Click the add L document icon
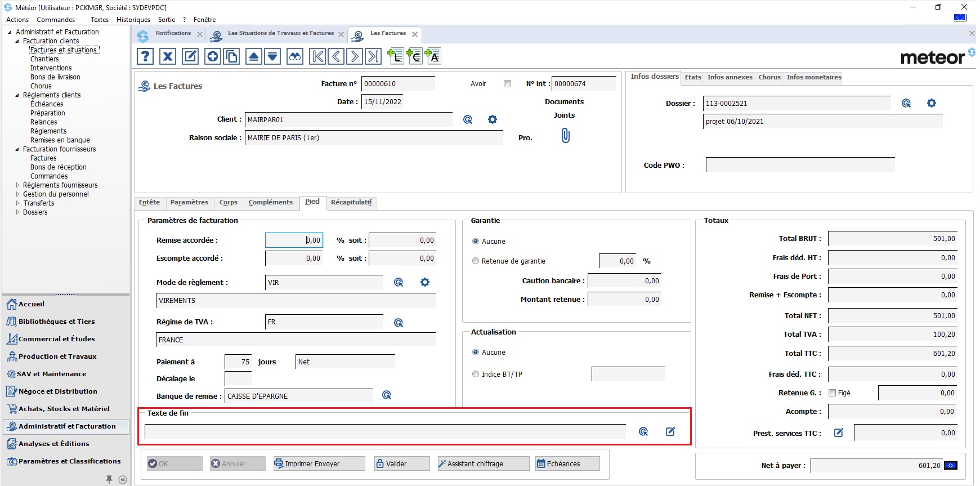Image resolution: width=980 pixels, height=486 pixels. (395, 56)
